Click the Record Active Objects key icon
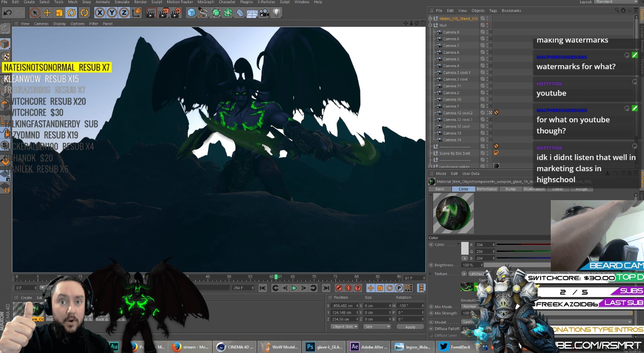 point(339,288)
